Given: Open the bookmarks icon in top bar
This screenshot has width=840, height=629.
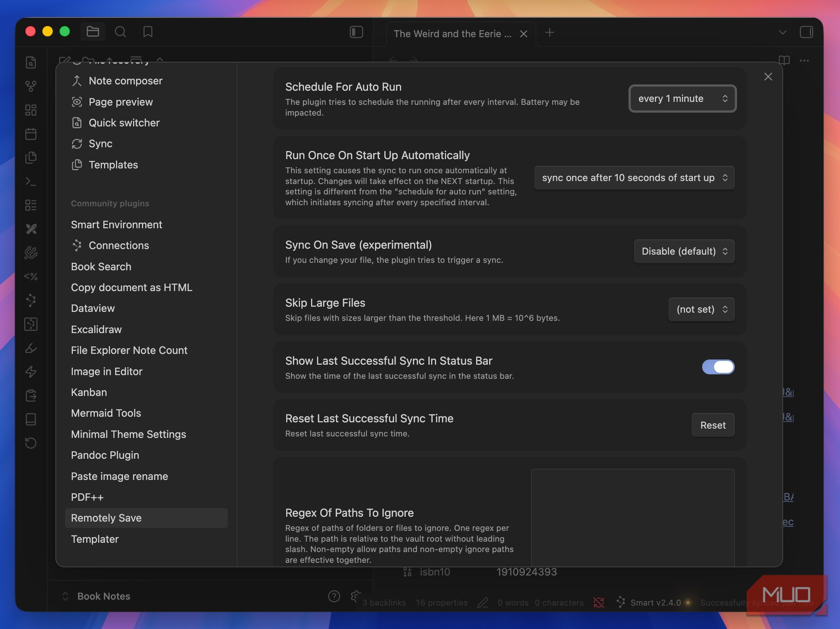Looking at the screenshot, I should pos(148,32).
